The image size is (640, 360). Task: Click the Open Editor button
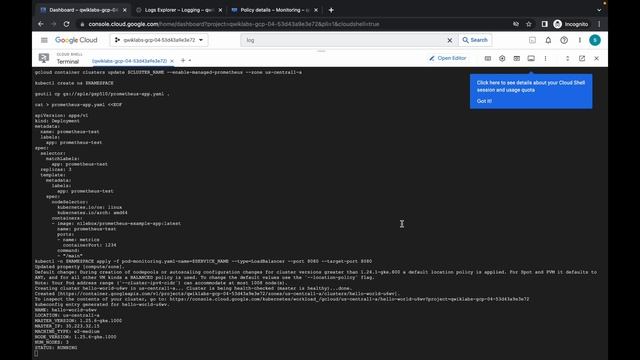click(x=448, y=58)
